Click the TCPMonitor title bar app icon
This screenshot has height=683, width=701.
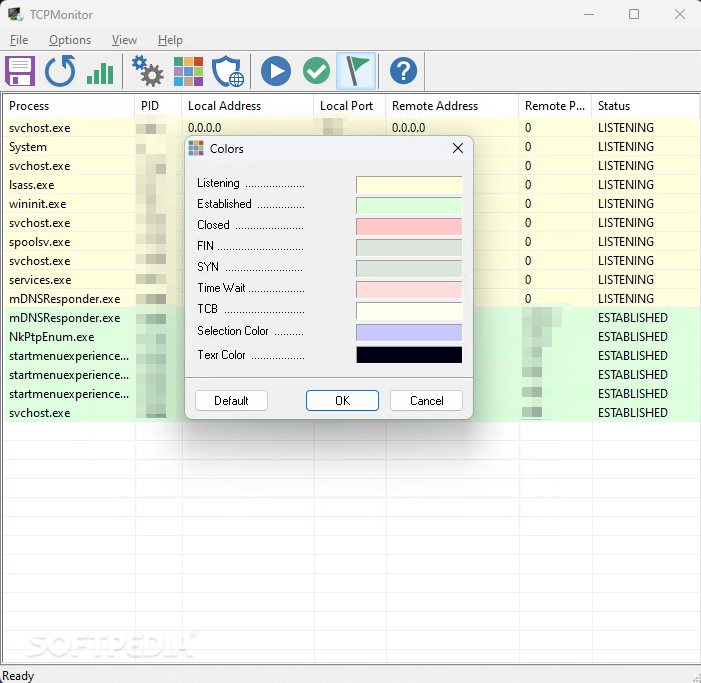(x=16, y=14)
